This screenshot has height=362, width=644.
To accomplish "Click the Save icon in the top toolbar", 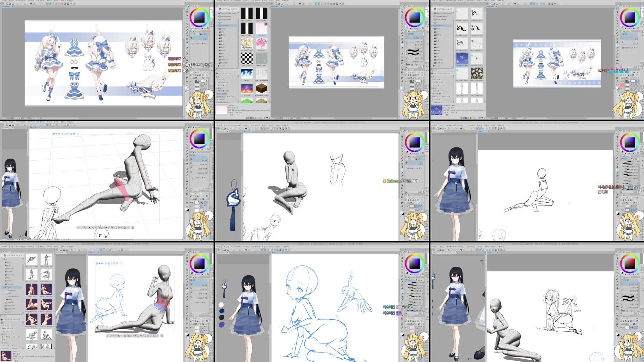I will coord(12,4).
